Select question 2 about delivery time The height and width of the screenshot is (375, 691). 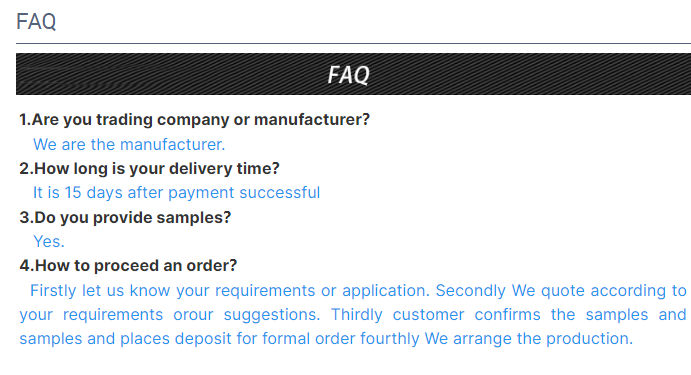pos(149,168)
